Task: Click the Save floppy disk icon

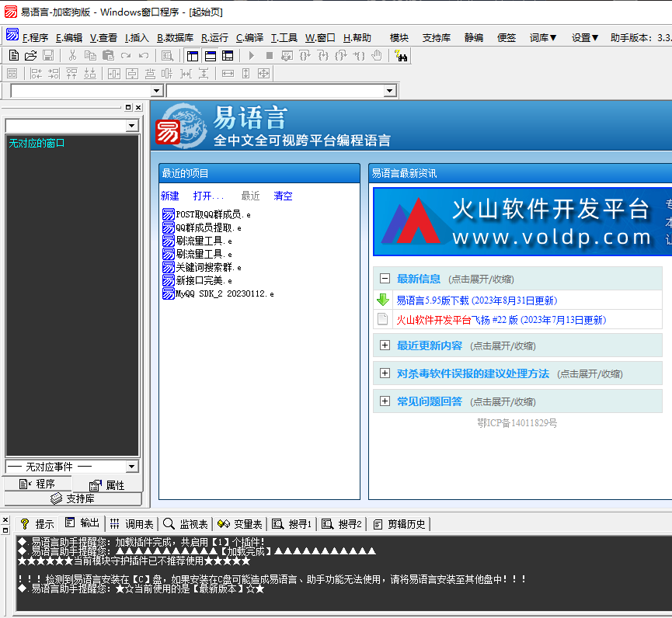Action: click(x=48, y=56)
